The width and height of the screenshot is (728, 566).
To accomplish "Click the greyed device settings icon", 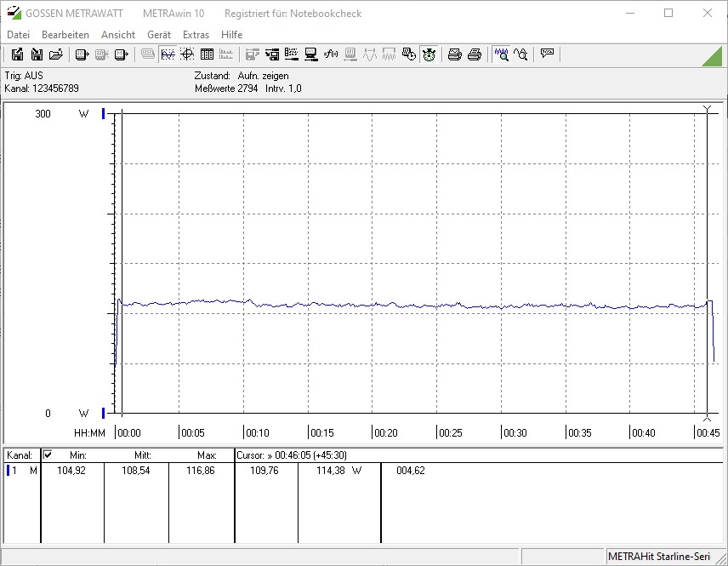I will [x=350, y=54].
